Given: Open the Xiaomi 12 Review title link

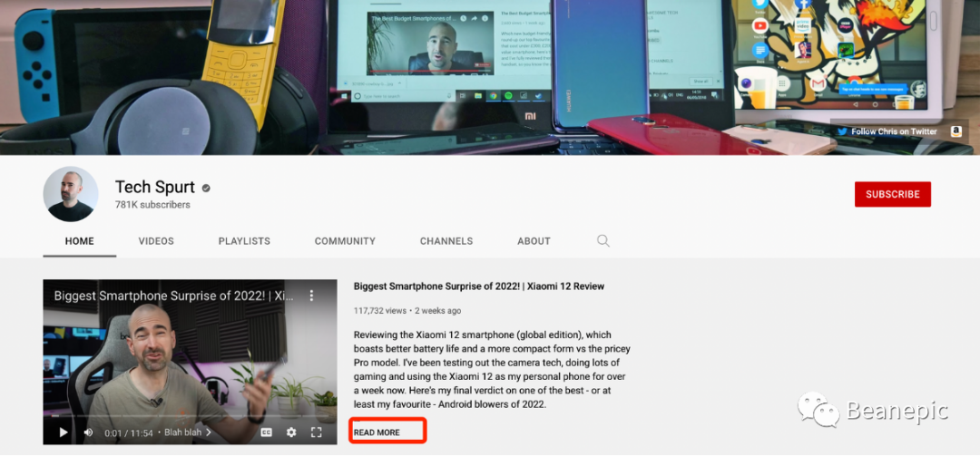Looking at the screenshot, I should coord(479,286).
